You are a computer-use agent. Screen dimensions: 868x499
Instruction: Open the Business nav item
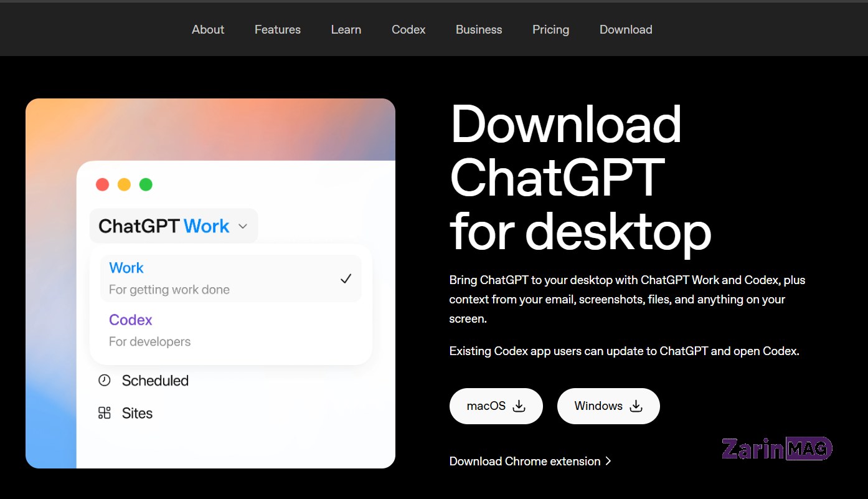pos(479,29)
